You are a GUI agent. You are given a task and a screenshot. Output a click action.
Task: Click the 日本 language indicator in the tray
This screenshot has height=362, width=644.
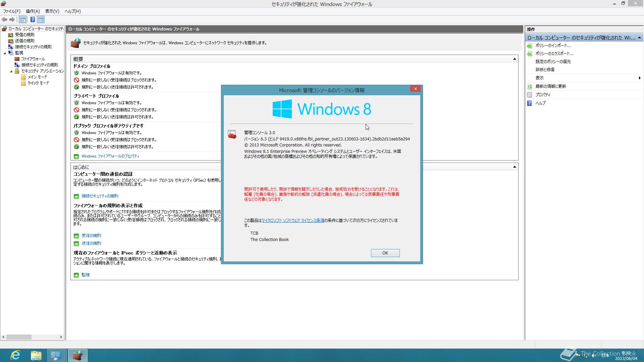(605, 355)
